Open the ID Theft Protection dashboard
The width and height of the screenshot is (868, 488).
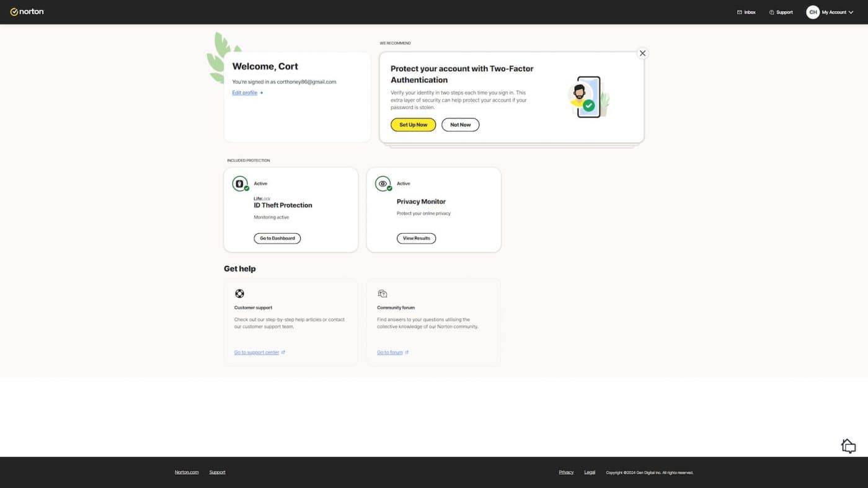point(277,238)
